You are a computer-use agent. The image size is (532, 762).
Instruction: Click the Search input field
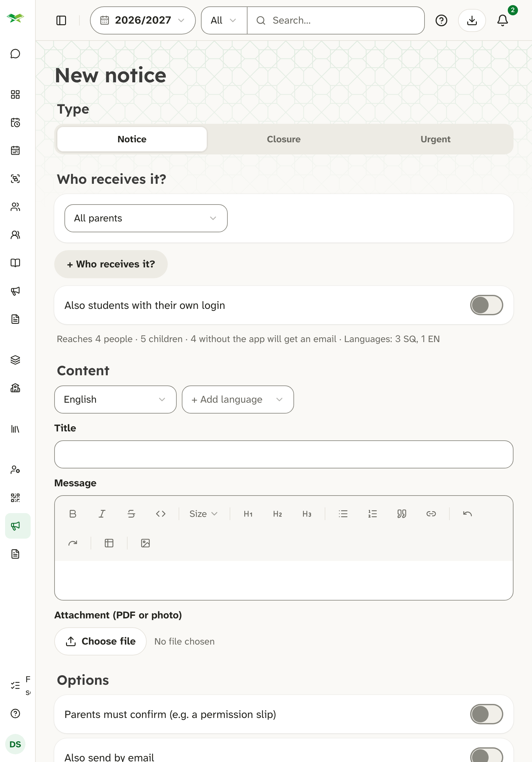(x=336, y=20)
